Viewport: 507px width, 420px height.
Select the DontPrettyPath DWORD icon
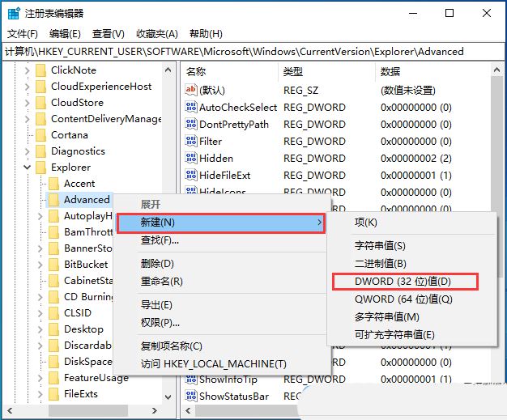pos(191,124)
